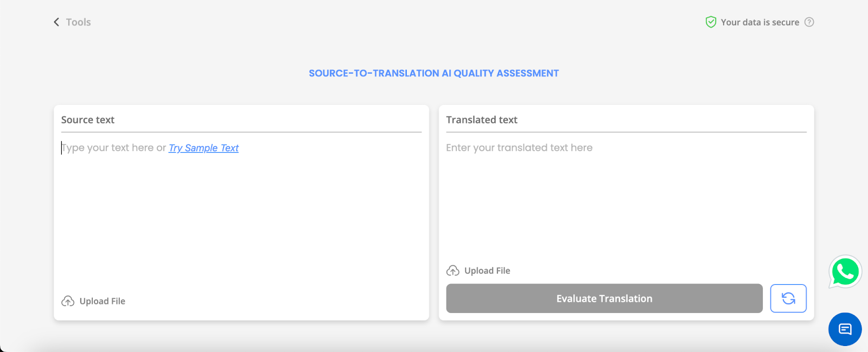Open the WhatsApp contact icon
This screenshot has width=868, height=352.
[x=845, y=272]
